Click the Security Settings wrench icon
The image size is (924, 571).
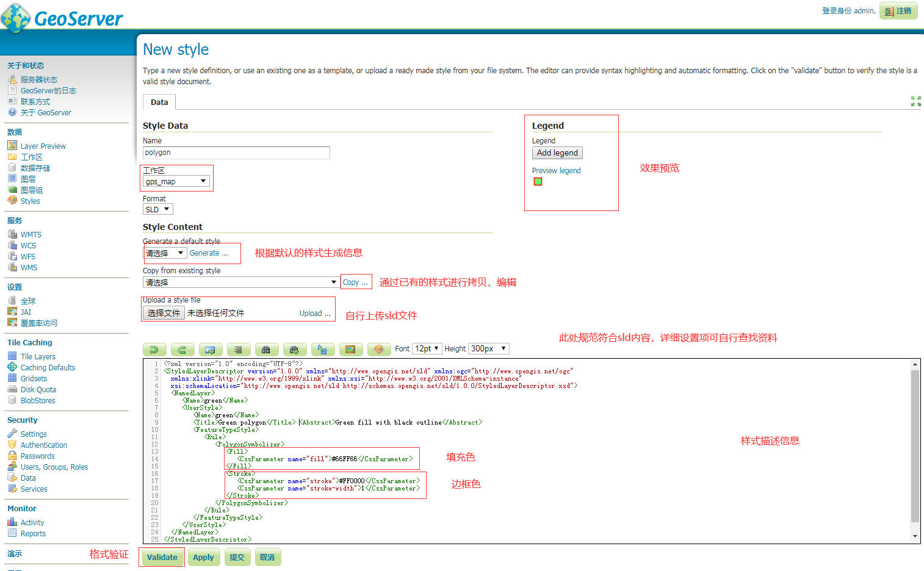[12, 434]
